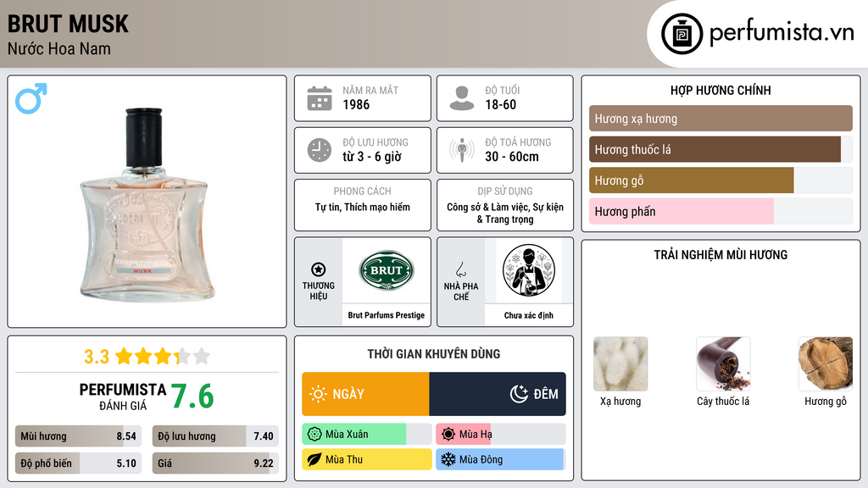Click the Hương gỗ accord bar
The width and height of the screenshot is (868, 488).
click(x=721, y=180)
